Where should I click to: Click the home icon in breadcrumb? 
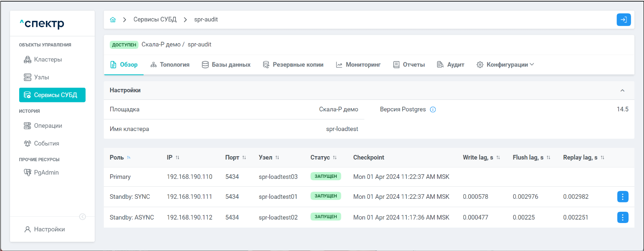coord(113,20)
